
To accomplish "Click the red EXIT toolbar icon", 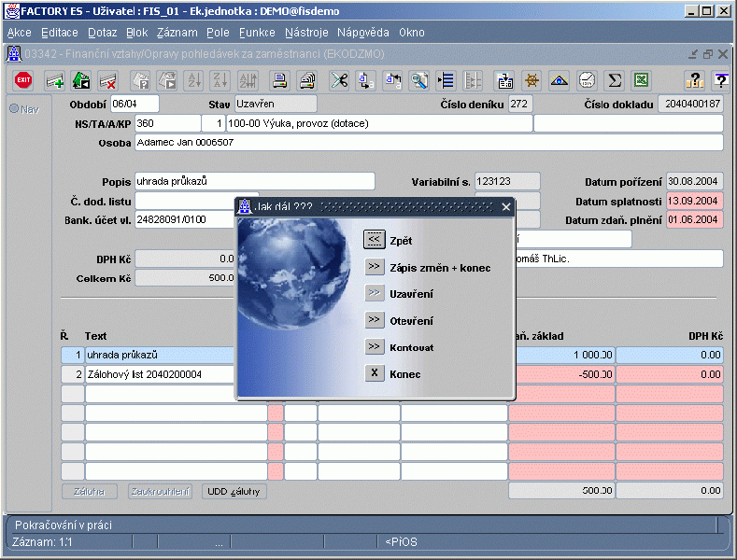I will (23, 80).
